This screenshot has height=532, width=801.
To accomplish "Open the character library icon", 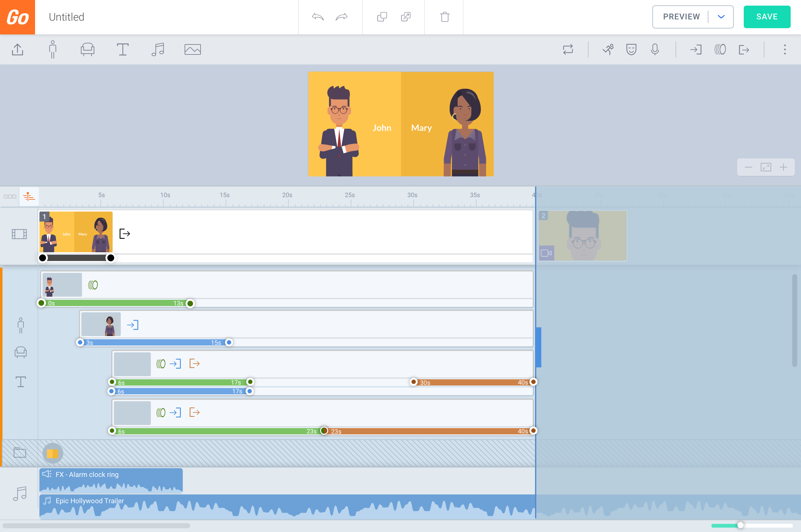I will pyautogui.click(x=53, y=49).
